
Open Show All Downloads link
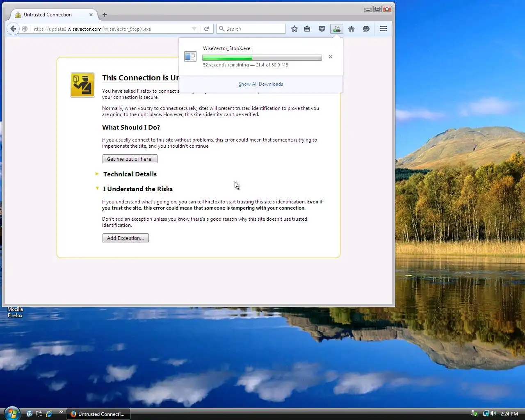point(261,84)
